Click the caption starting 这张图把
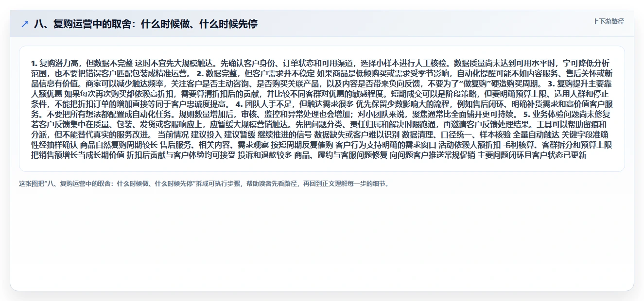644x301 pixels. 204,184
